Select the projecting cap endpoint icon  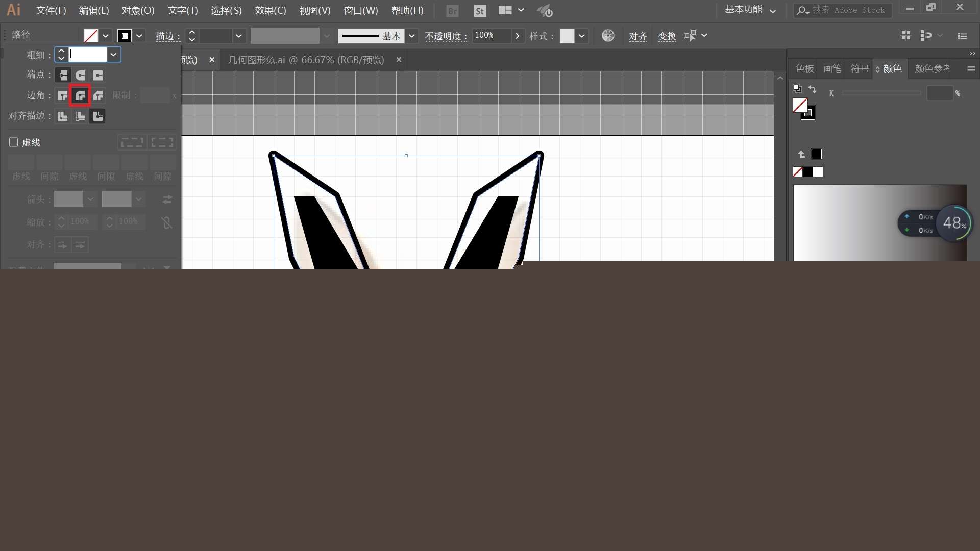click(98, 76)
